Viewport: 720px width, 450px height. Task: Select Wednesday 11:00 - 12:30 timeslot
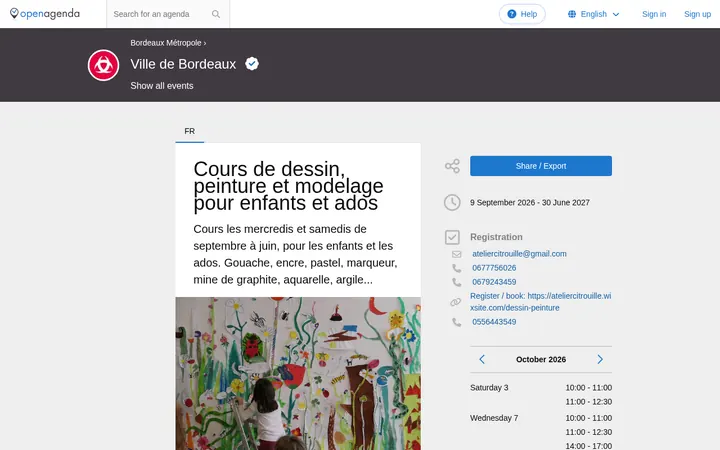(588, 432)
